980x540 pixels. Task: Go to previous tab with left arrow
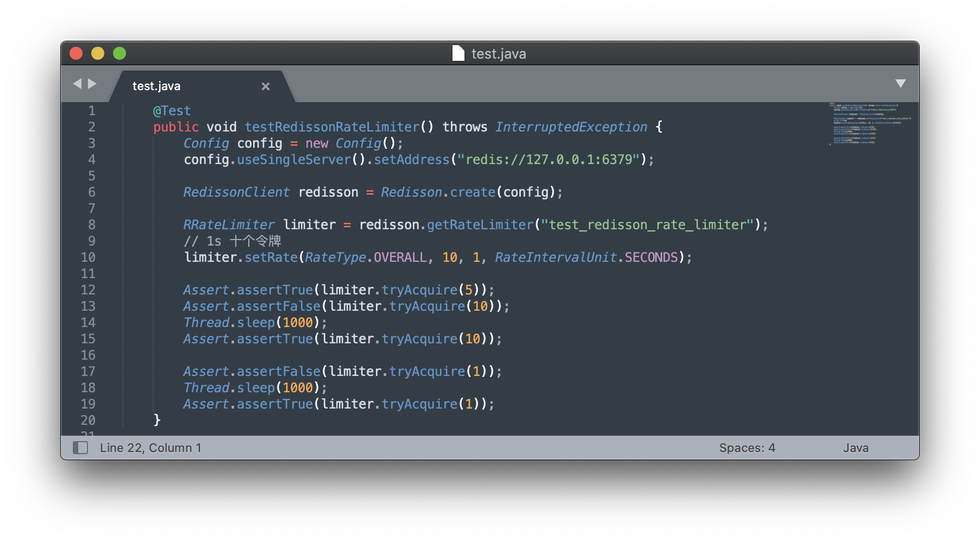coord(77,84)
